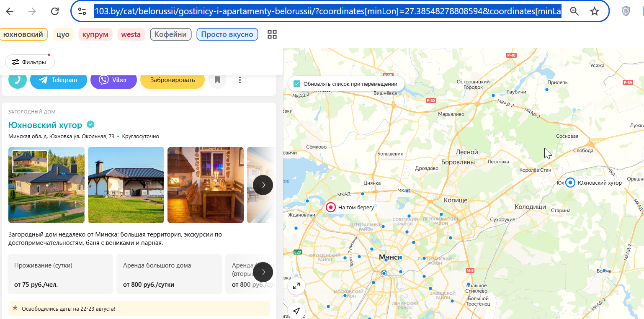Select the Юхновский хутор blue map marker
Viewport: 644px width, 319px height.
[570, 183]
